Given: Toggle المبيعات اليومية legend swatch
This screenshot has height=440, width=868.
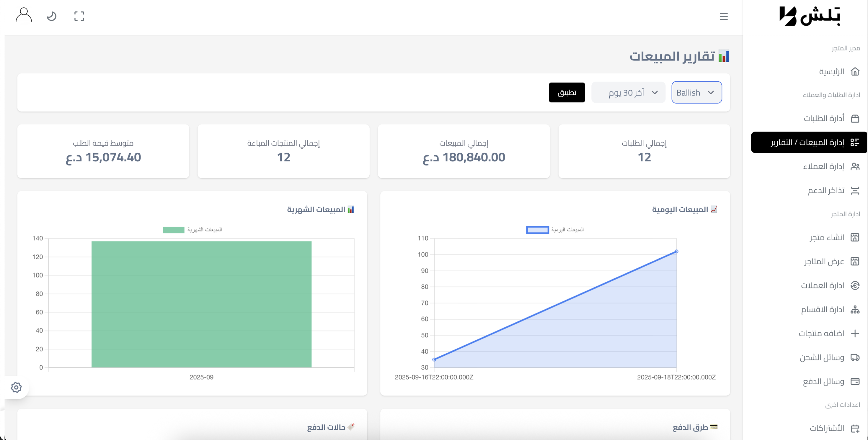Looking at the screenshot, I should click(x=537, y=230).
